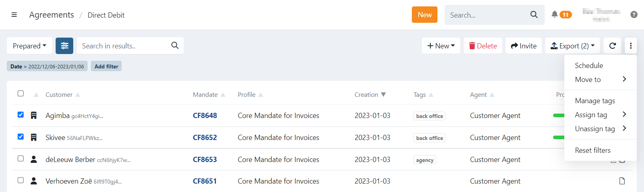The width and height of the screenshot is (644, 192).
Task: Open the help question mark icon
Action: (x=634, y=14)
